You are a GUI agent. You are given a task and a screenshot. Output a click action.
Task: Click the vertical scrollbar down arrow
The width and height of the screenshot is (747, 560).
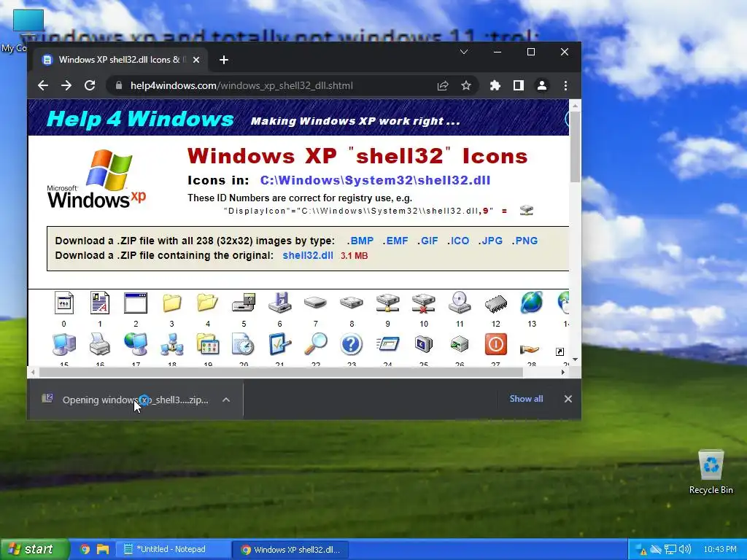575,359
